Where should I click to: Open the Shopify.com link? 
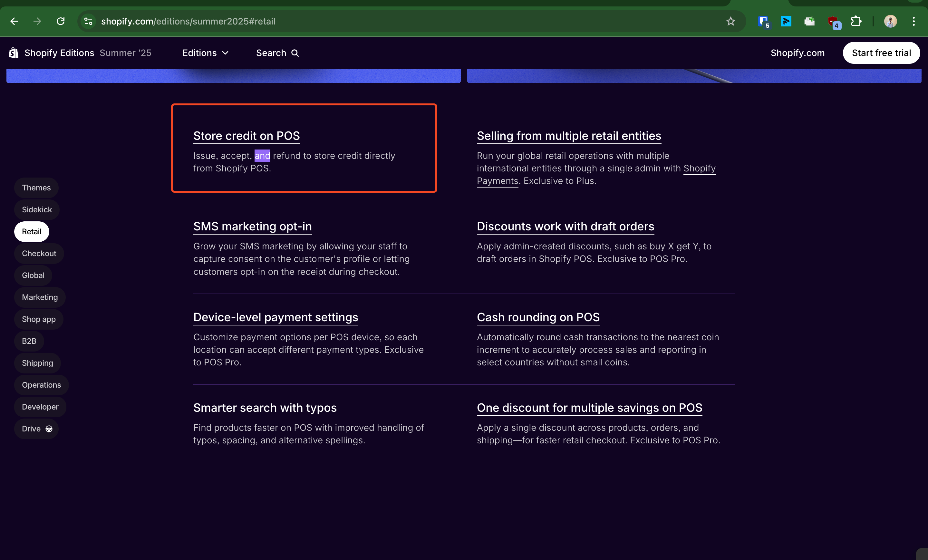(797, 53)
